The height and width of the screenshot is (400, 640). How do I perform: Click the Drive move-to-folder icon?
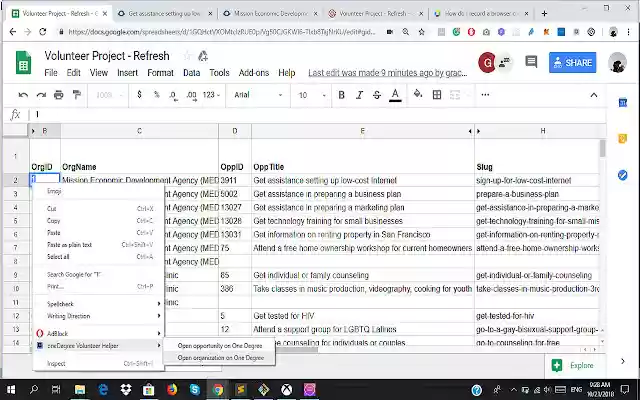(x=203, y=56)
